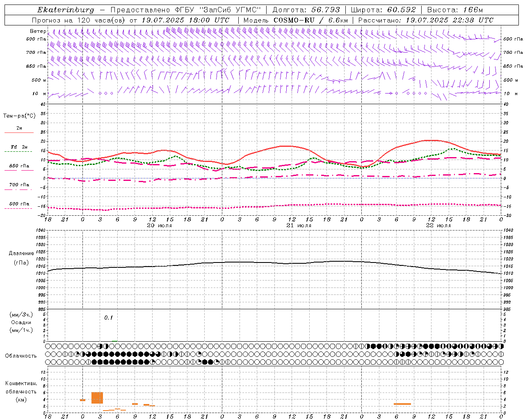Select the Td 2м legend entry
525x420 pixels.
19,147
